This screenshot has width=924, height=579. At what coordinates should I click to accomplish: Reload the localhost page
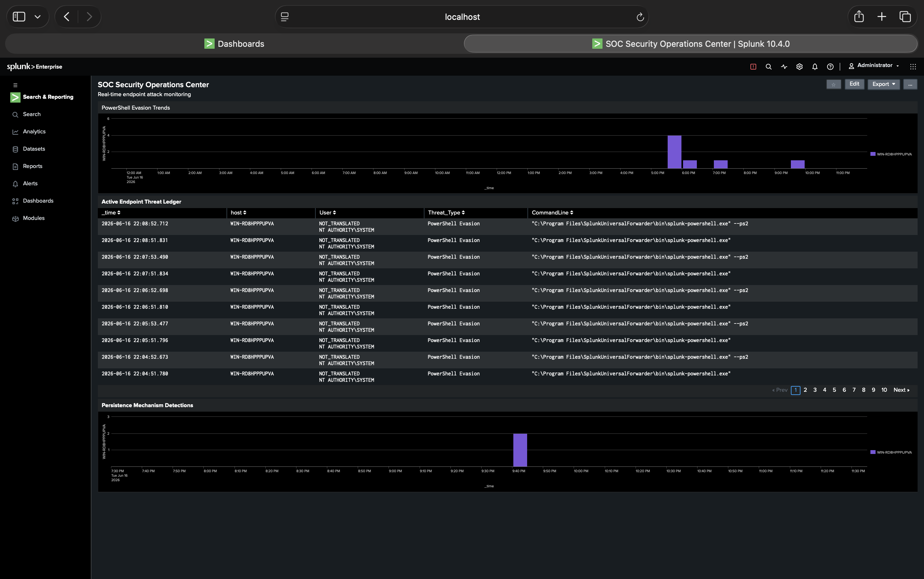click(x=640, y=17)
